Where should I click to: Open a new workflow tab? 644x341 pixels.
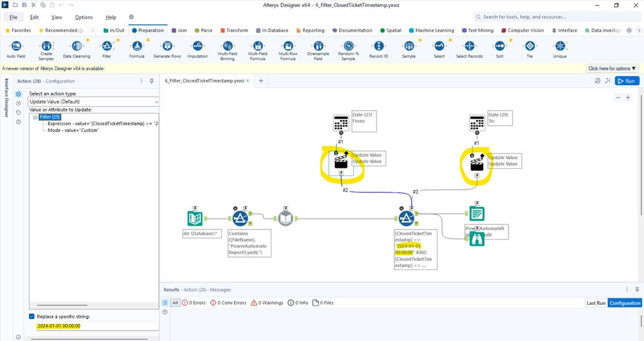261,81
